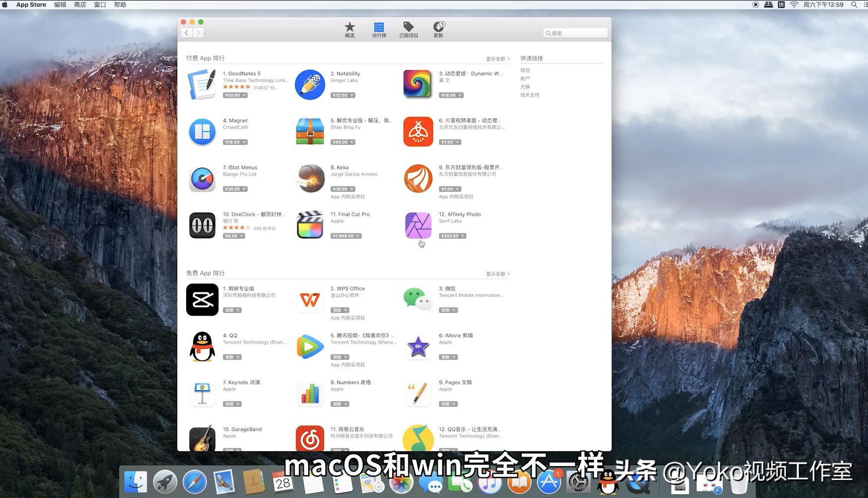The image size is (868, 498).
Task: Open the GarageBand guitar icon
Action: [202, 438]
